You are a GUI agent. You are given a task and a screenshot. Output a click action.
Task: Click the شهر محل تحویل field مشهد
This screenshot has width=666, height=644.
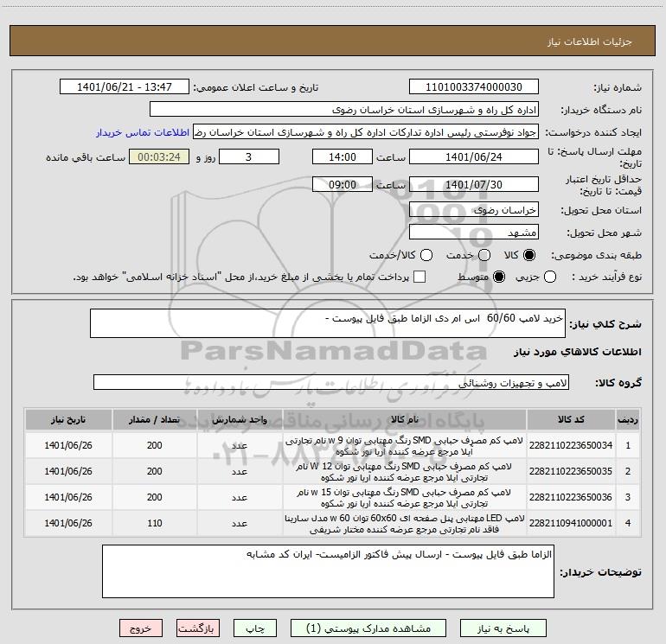(474, 233)
